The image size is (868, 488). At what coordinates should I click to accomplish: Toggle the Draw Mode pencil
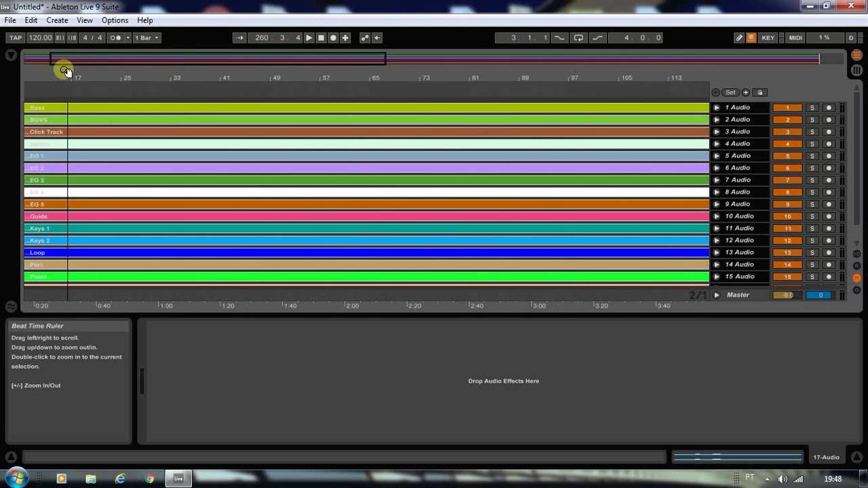click(739, 38)
